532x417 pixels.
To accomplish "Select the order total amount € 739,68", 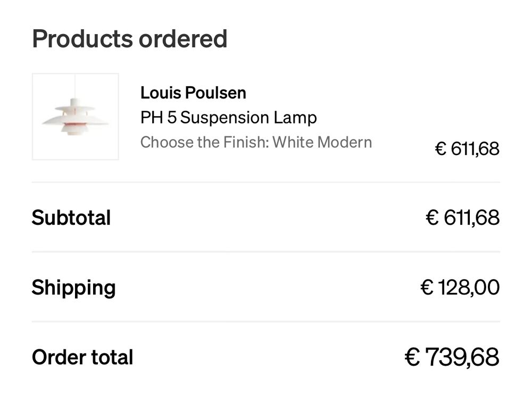I will 452,357.
